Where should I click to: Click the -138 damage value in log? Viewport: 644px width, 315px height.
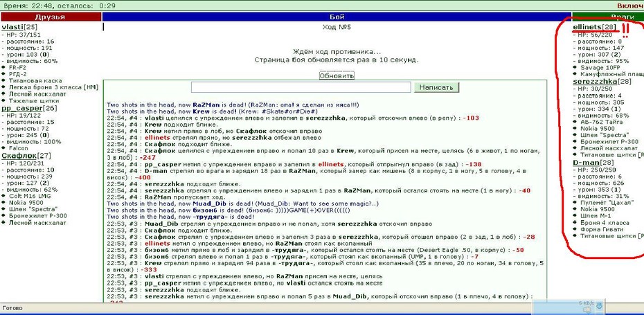473,164
